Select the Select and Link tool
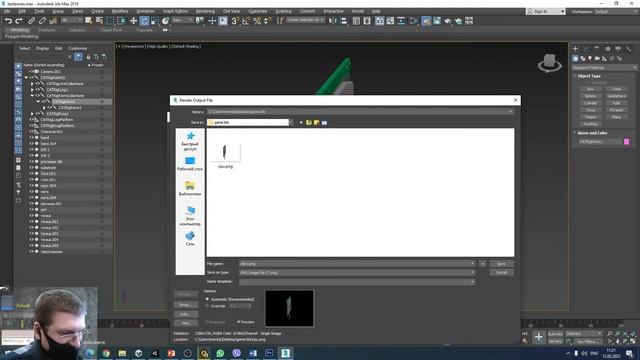This screenshot has height=360, width=640. click(x=31, y=21)
